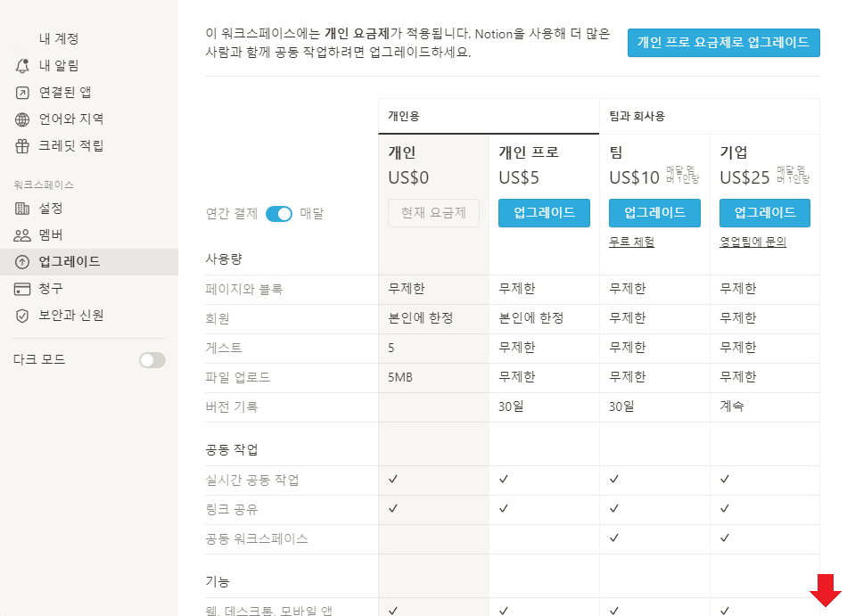
Task: Click the bell icon beside 내 알림
Action: [22, 66]
